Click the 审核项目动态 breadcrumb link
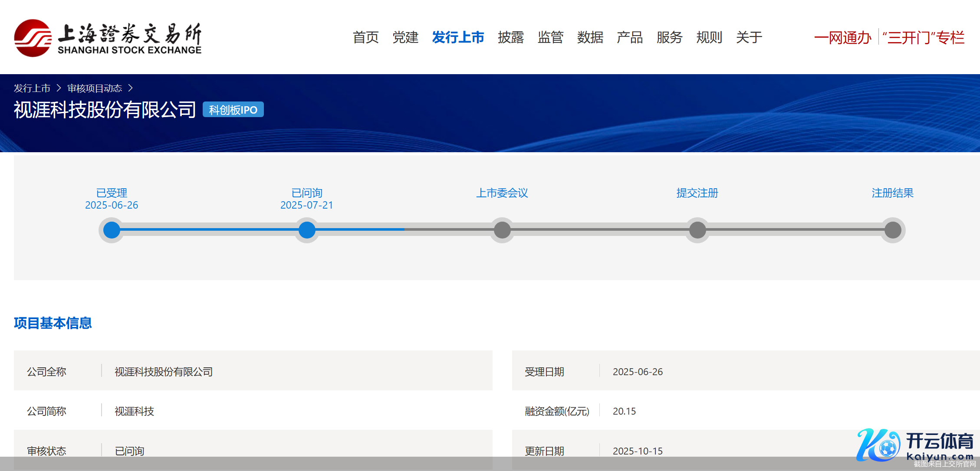Image resolution: width=980 pixels, height=471 pixels. pyautogui.click(x=95, y=88)
